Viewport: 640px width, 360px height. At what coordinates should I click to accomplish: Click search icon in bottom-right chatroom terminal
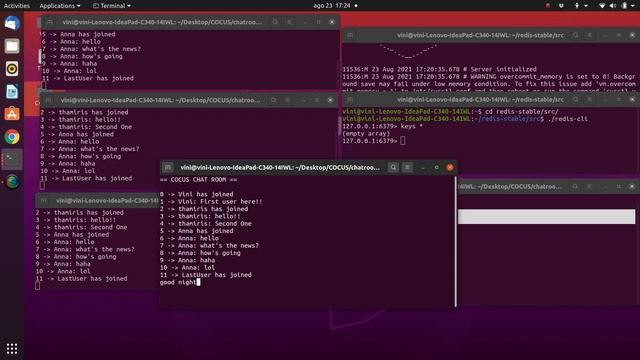click(575, 187)
